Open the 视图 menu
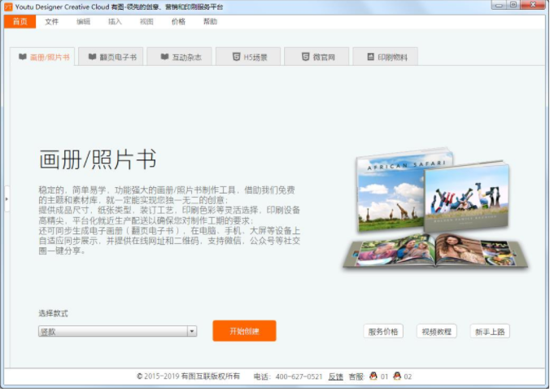 click(146, 22)
